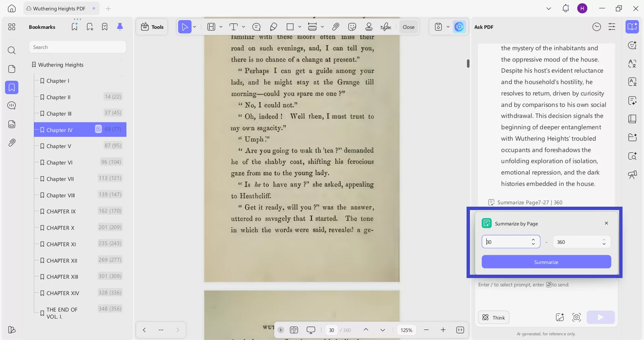Expand the text tool dropdown arrow
Screen dimensions: 644x340
244,27
